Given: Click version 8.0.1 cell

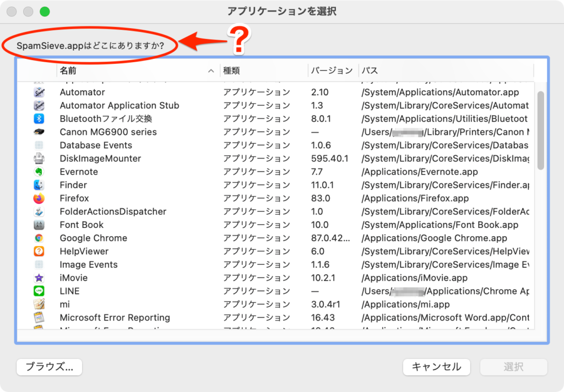Looking at the screenshot, I should (x=321, y=119).
